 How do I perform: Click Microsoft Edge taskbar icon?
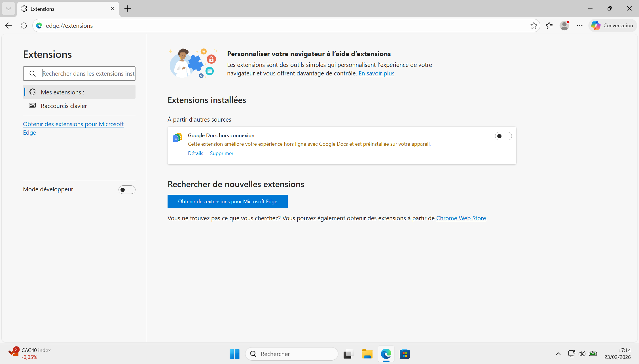pos(386,354)
